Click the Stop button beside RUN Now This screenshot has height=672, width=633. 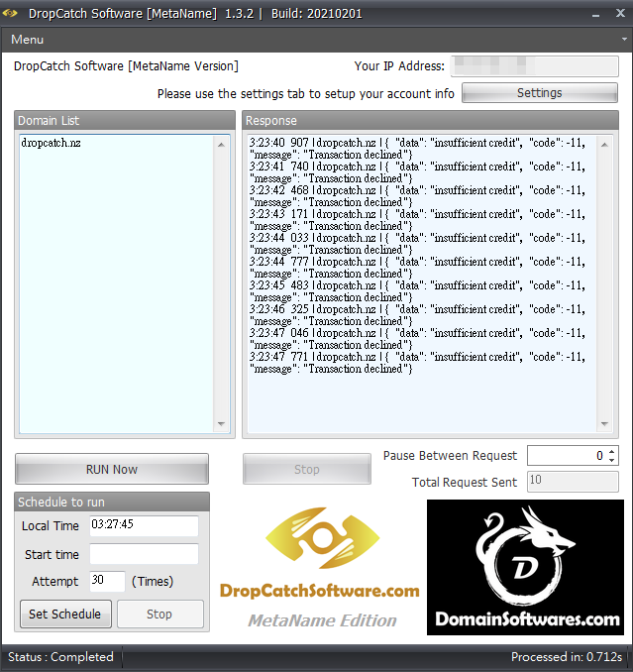(x=307, y=469)
